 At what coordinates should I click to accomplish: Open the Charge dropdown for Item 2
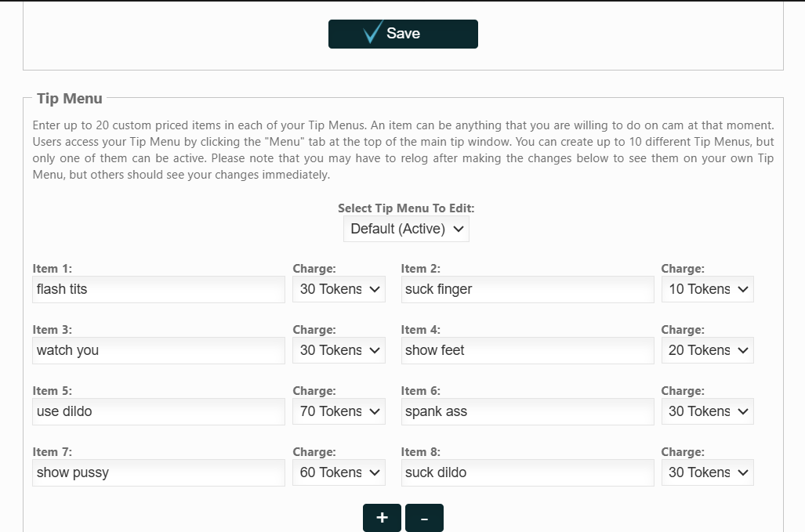tap(707, 289)
